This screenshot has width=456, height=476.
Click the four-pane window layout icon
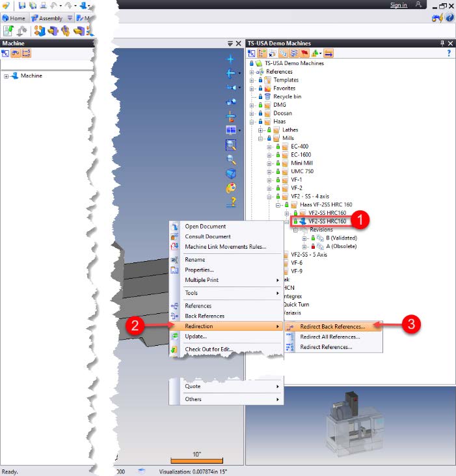tap(231, 130)
